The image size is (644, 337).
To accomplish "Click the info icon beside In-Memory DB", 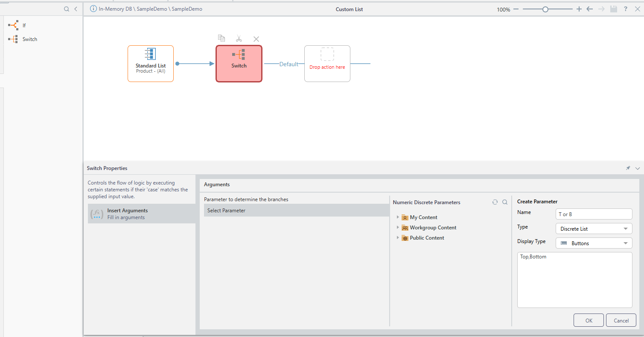I will 93,9.
